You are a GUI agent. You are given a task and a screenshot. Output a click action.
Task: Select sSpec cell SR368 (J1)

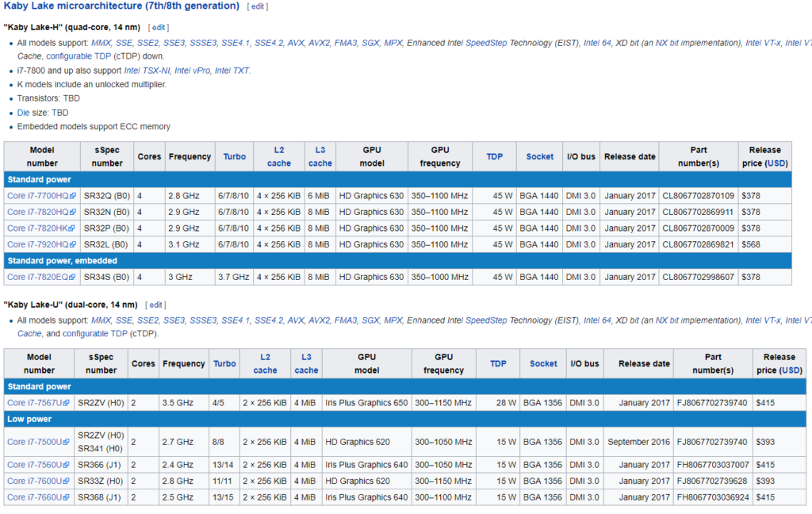[101, 497]
